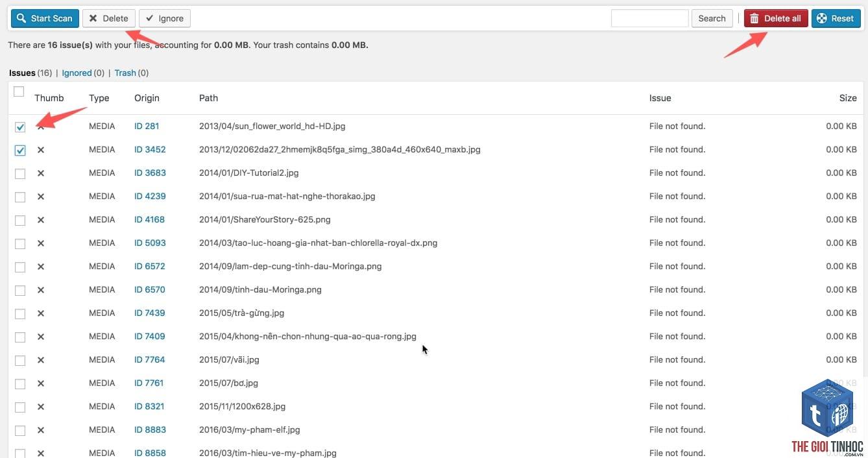The height and width of the screenshot is (458, 868).
Task: Check the checkbox for ID 4239 row
Action: click(20, 197)
